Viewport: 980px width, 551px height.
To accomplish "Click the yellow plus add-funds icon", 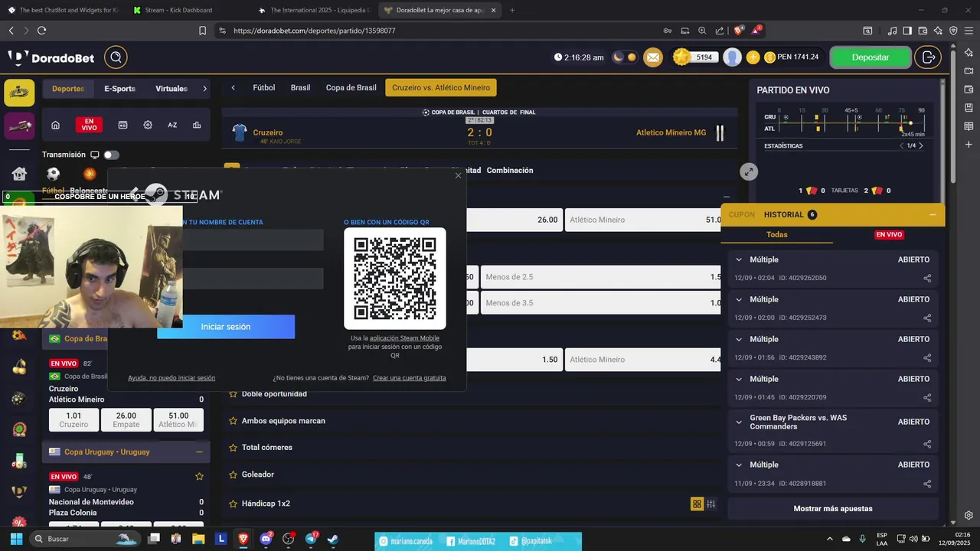I will click(753, 57).
